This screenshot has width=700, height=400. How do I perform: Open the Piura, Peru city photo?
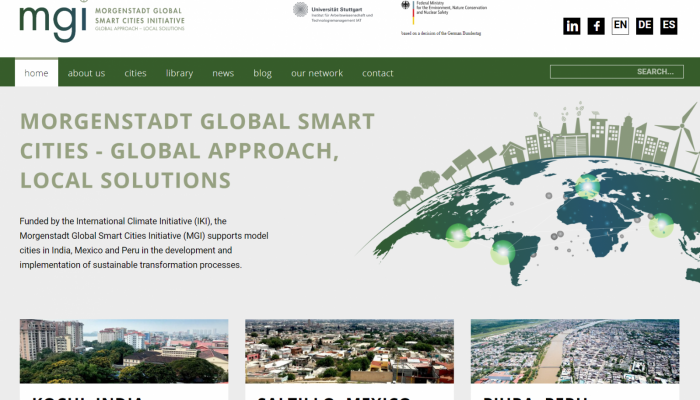[575, 351]
